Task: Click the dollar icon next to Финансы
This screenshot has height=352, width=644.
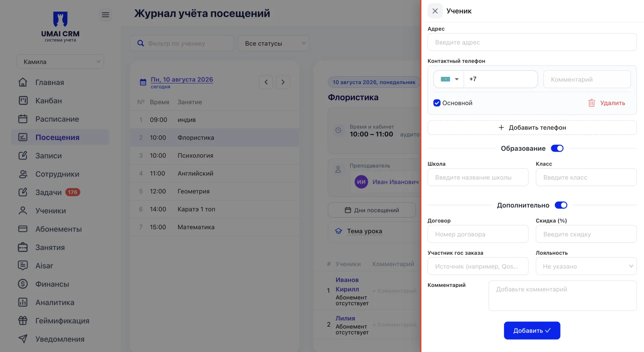Action: 23,284
